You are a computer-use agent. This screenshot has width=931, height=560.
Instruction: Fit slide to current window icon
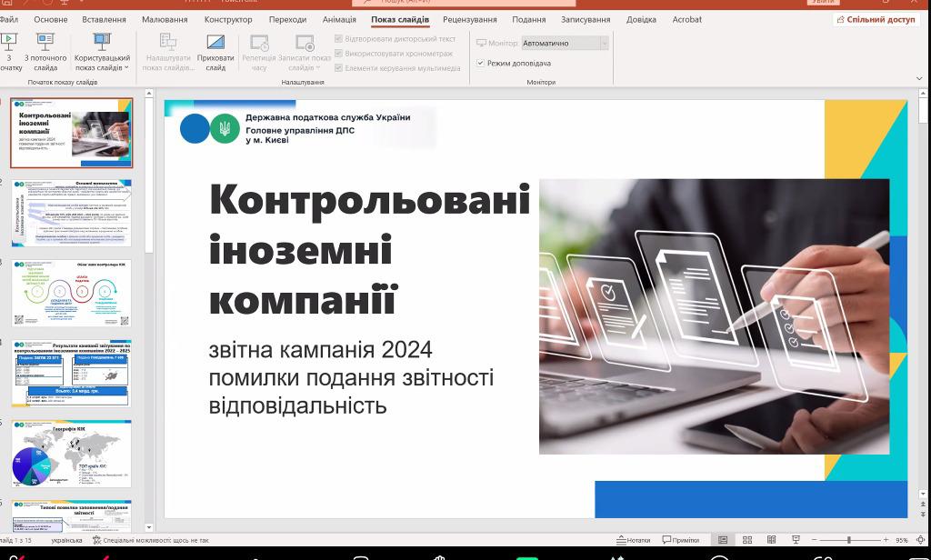921,540
